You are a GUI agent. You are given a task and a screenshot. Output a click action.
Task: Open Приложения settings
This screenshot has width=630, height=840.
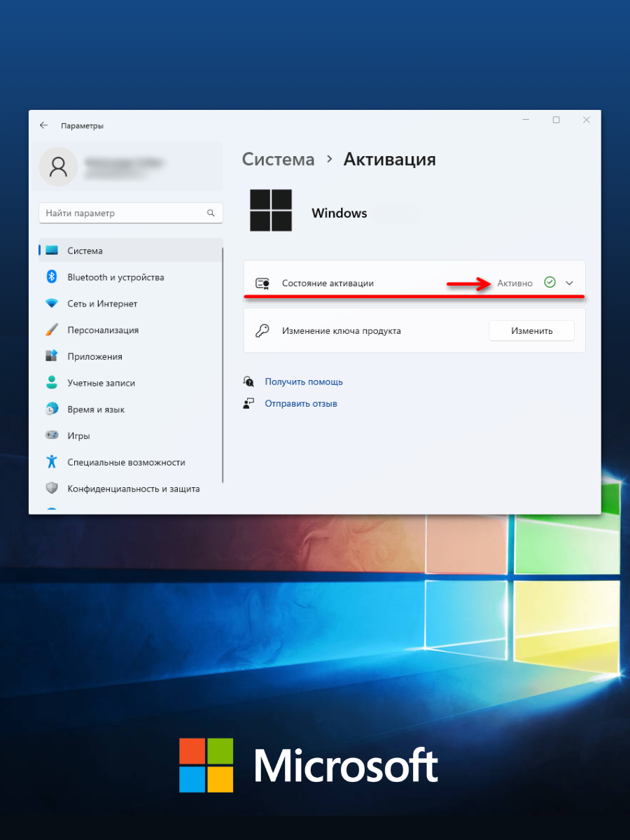point(130,356)
